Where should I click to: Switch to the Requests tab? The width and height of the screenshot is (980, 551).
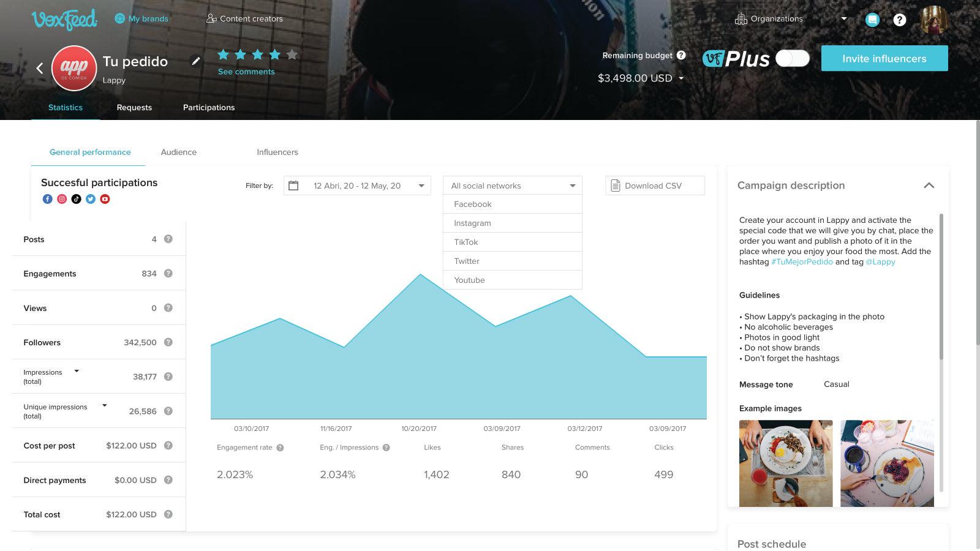134,107
